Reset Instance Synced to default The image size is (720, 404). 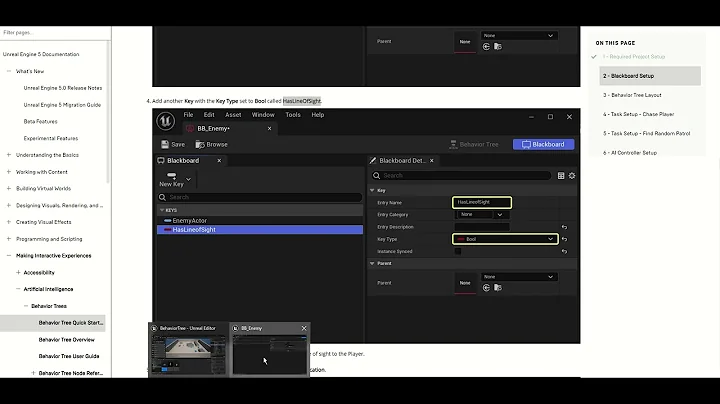tap(564, 251)
